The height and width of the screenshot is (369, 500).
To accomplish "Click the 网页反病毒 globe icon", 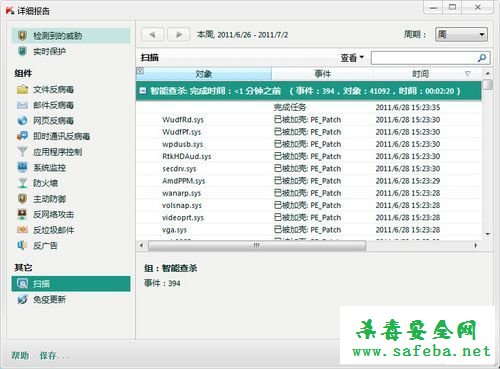I will coord(22,120).
